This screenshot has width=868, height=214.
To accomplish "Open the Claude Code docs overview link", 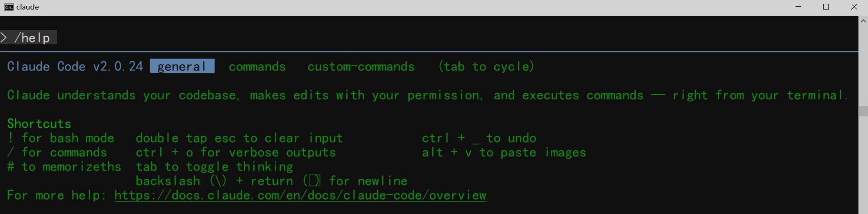I will tap(300, 195).
